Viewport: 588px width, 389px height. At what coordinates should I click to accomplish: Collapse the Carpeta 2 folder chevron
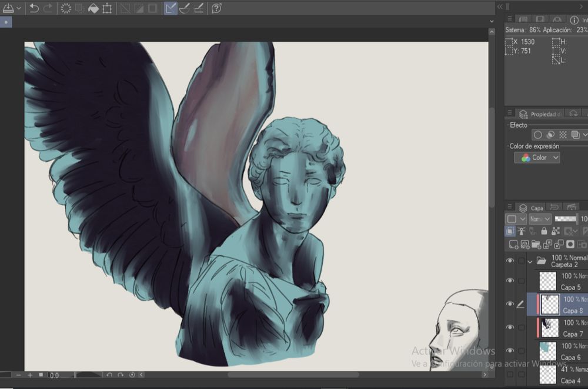point(530,262)
